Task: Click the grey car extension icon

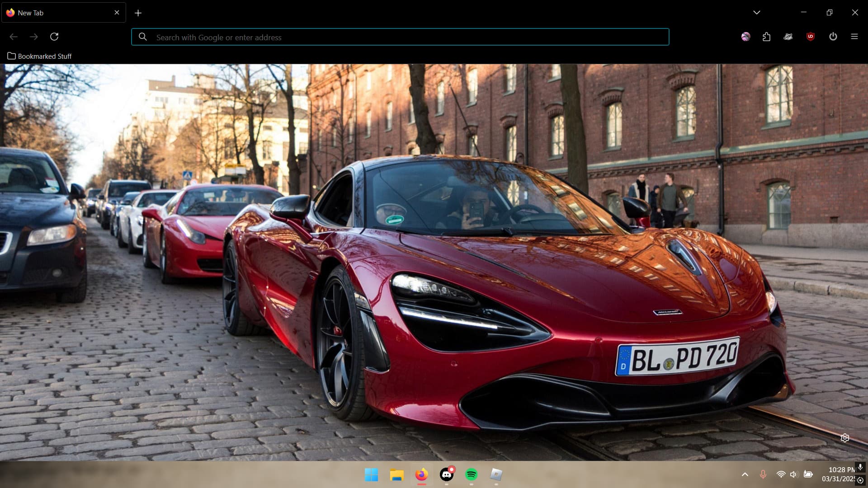Action: click(788, 37)
